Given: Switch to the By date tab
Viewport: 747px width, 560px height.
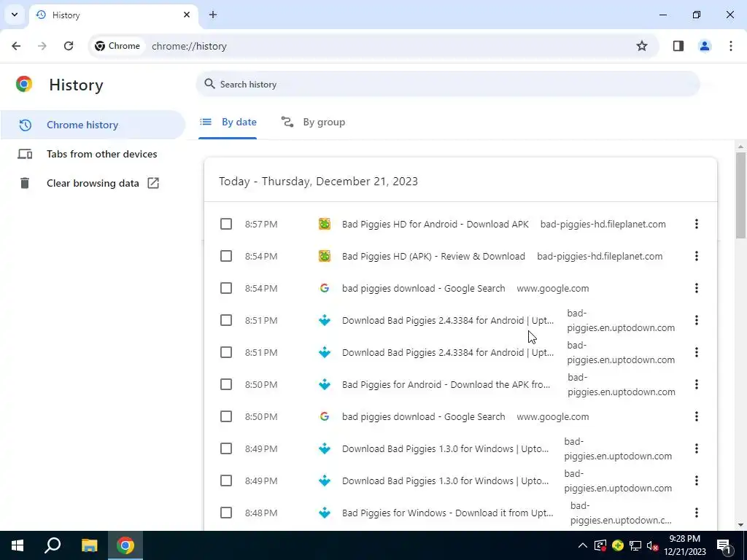Looking at the screenshot, I should point(228,122).
